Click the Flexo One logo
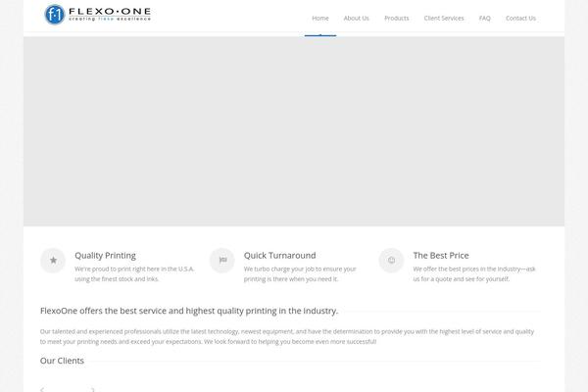588x392 pixels. point(97,15)
